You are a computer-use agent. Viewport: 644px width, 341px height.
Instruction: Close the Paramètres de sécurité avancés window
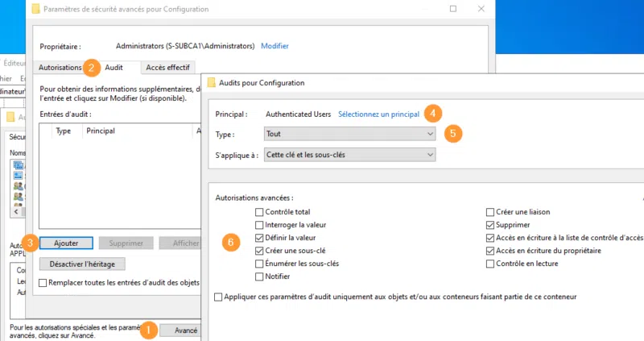481,9
